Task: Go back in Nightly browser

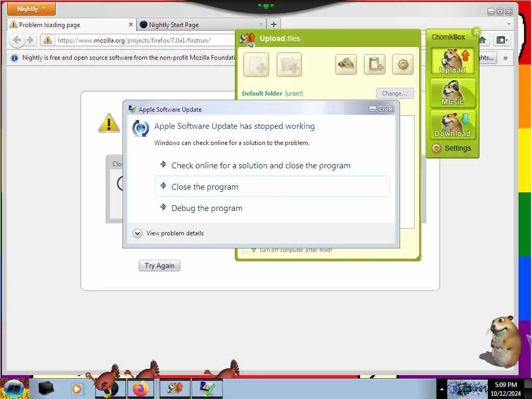Action: [17, 41]
